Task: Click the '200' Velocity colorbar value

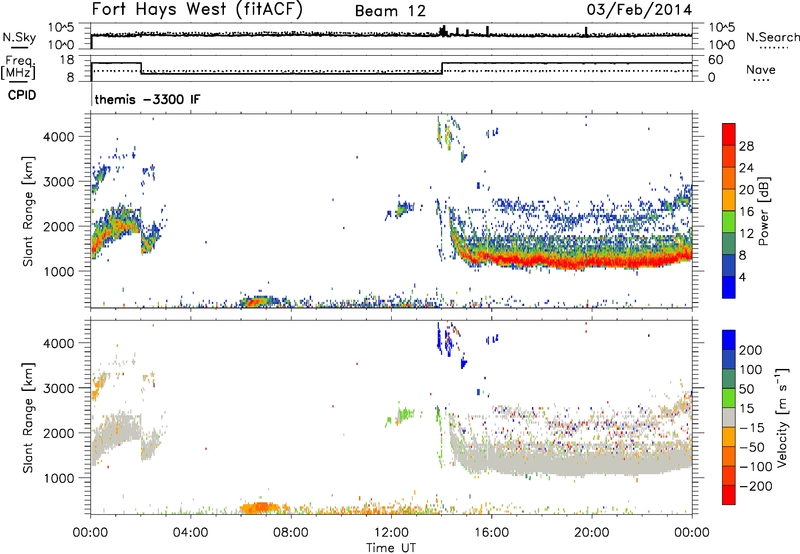Action: coord(751,350)
